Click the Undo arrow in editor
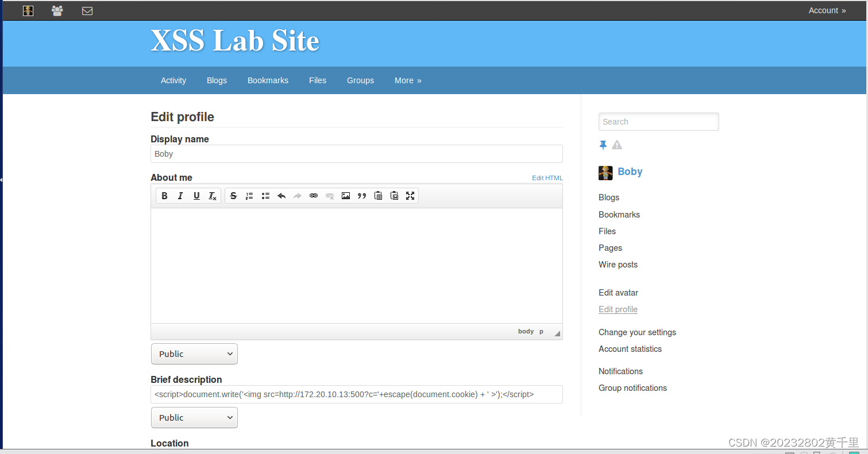The width and height of the screenshot is (868, 454). 281,196
